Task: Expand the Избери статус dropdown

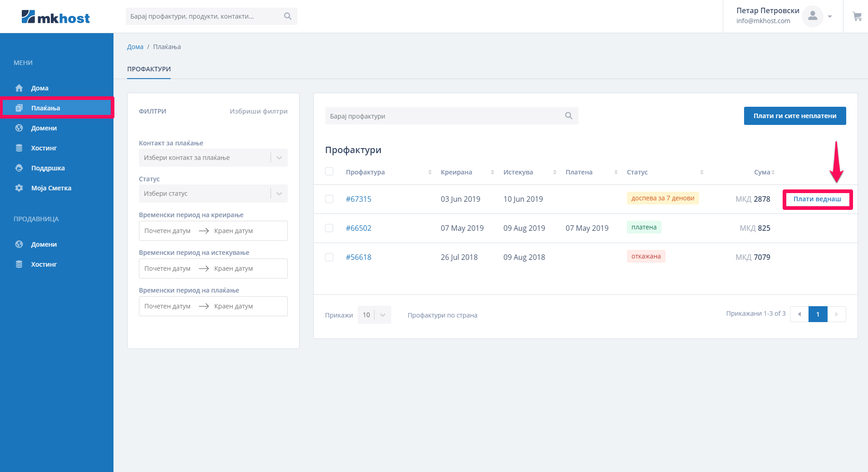Action: click(213, 194)
